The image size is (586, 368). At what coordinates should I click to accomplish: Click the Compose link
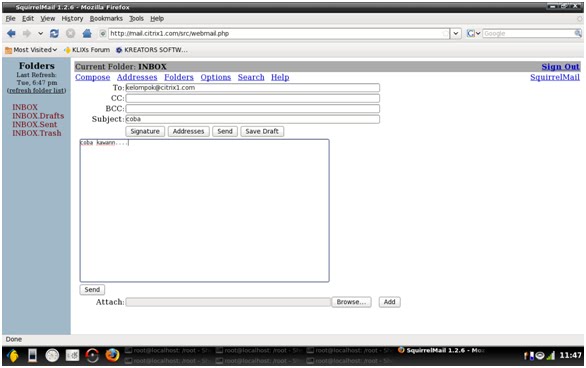point(93,77)
